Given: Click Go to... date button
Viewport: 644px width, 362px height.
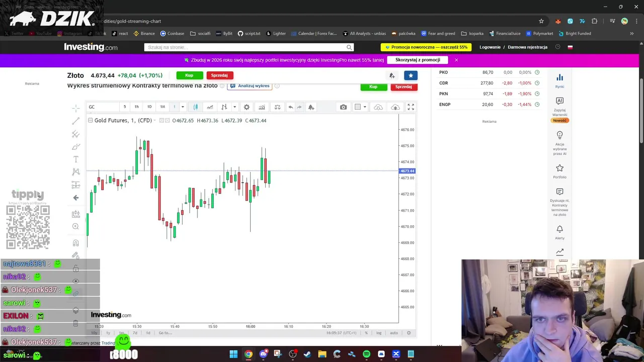Looking at the screenshot, I should [165, 333].
